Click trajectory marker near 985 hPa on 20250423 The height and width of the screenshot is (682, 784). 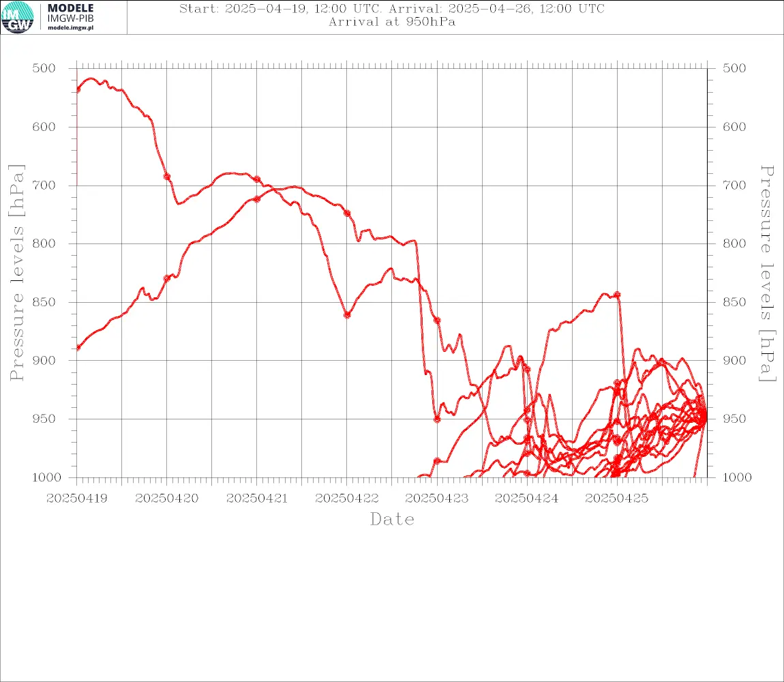click(x=437, y=461)
